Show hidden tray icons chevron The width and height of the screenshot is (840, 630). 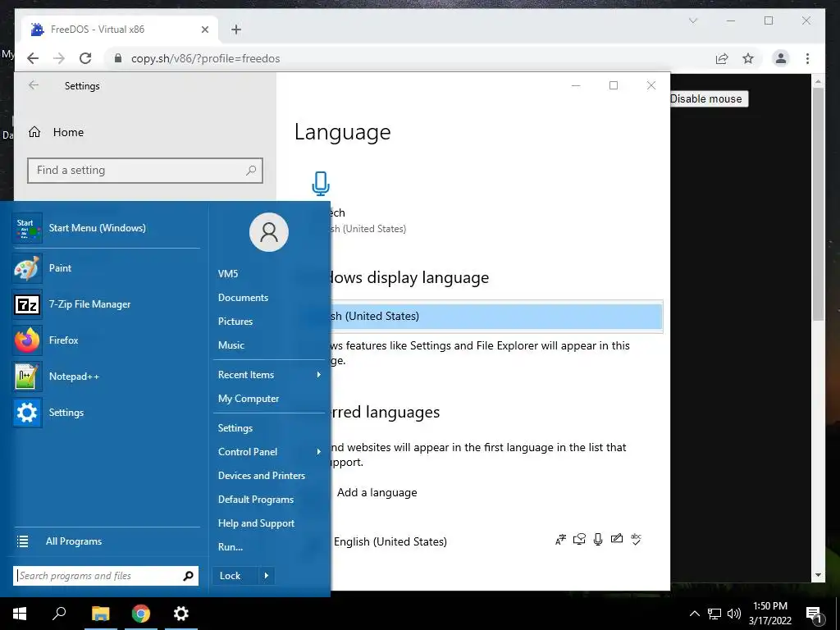(x=694, y=614)
